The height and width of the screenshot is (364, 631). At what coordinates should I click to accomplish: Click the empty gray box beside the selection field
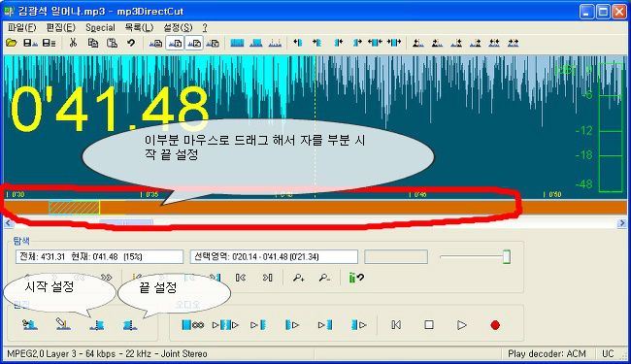tap(396, 256)
